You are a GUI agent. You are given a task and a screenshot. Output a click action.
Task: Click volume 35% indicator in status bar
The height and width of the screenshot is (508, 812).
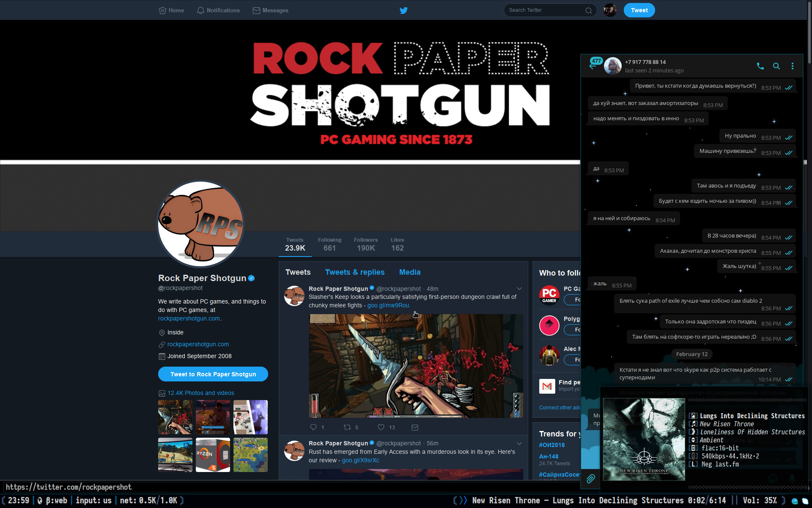click(760, 500)
